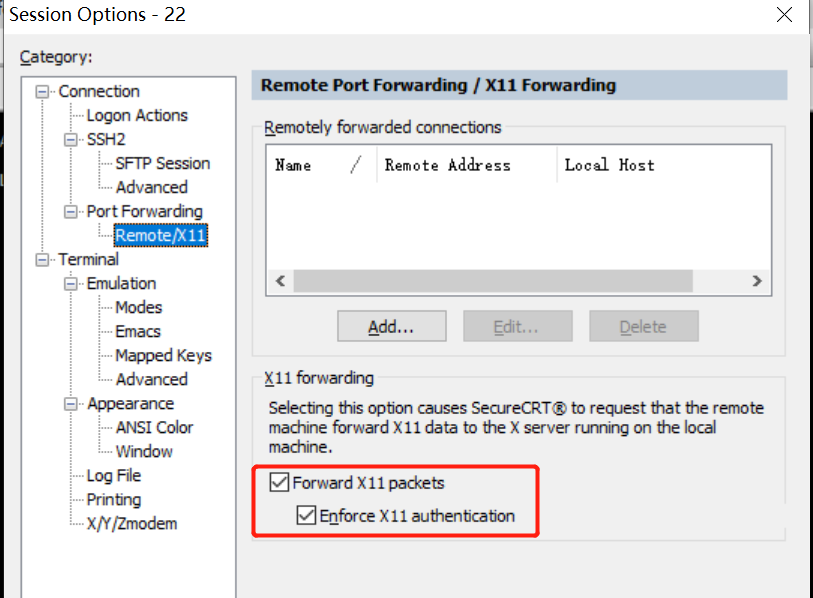Screen dimensions: 813x598
Task: Open SFTP Session settings
Action: [162, 164]
